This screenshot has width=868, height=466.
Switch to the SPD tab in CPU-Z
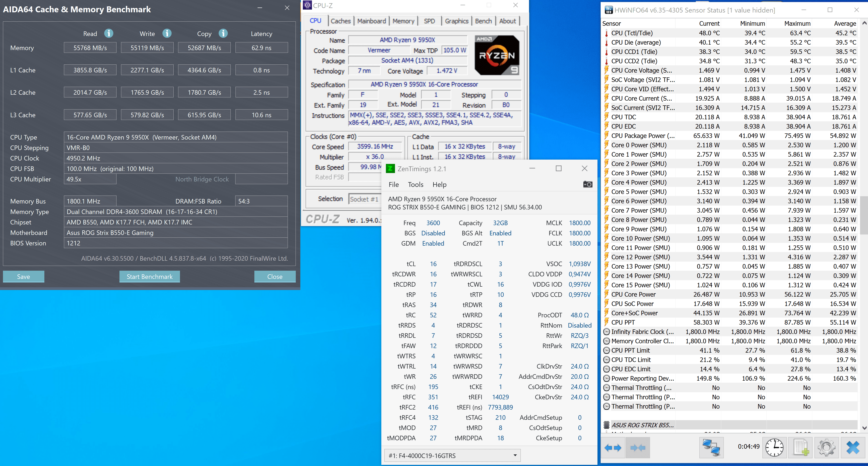tap(429, 21)
